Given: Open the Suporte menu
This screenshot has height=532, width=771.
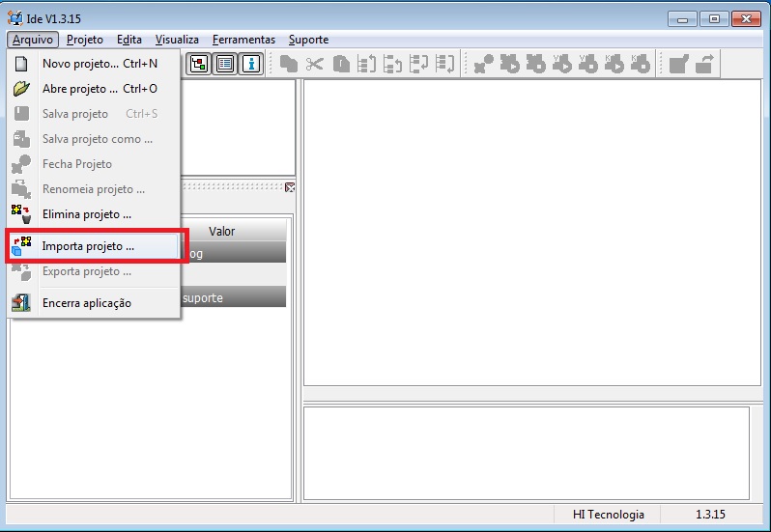Looking at the screenshot, I should click(308, 40).
